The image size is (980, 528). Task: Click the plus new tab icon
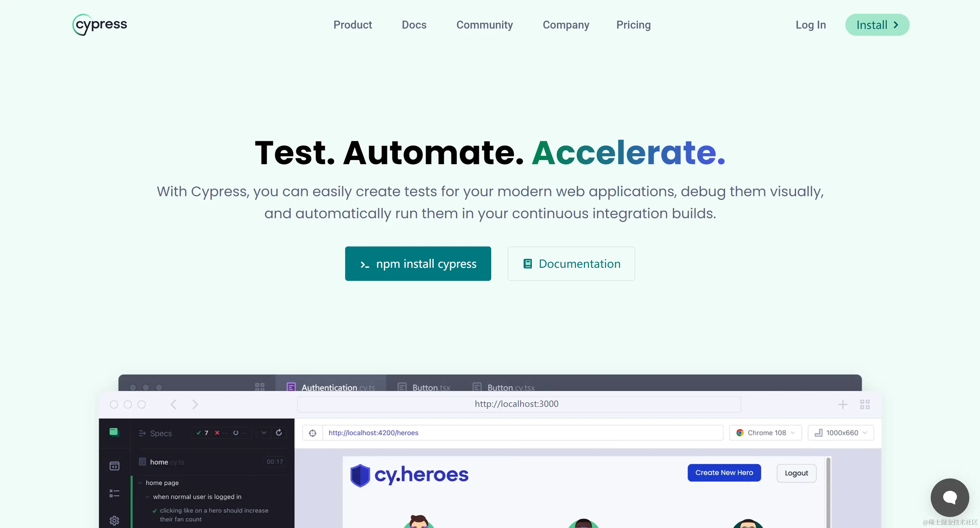click(x=843, y=404)
